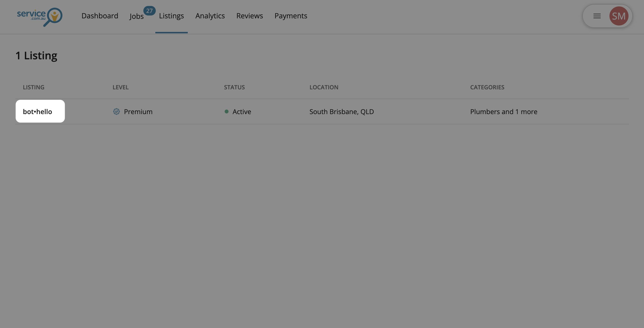Select the Listings tab
This screenshot has height=328, width=644.
[x=171, y=16]
